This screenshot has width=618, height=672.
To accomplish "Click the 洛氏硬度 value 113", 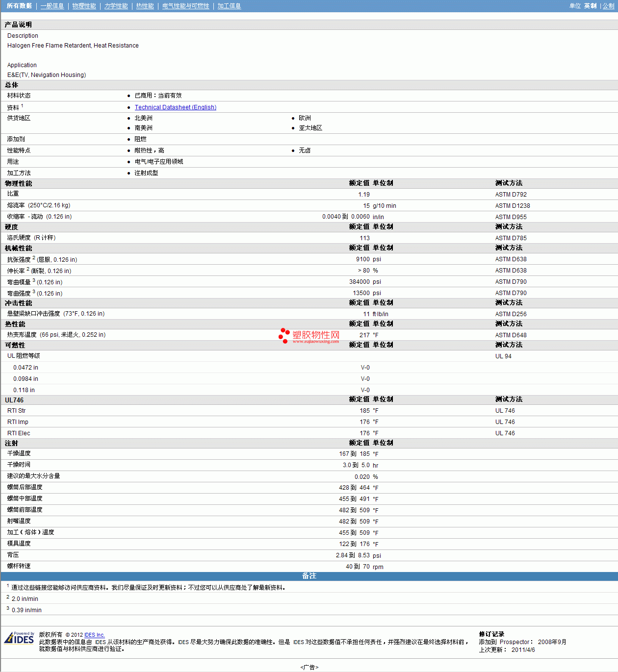I will pyautogui.click(x=365, y=238).
